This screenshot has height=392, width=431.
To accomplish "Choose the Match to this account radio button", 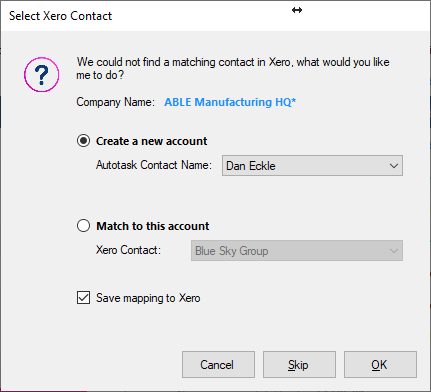I will pyautogui.click(x=83, y=226).
